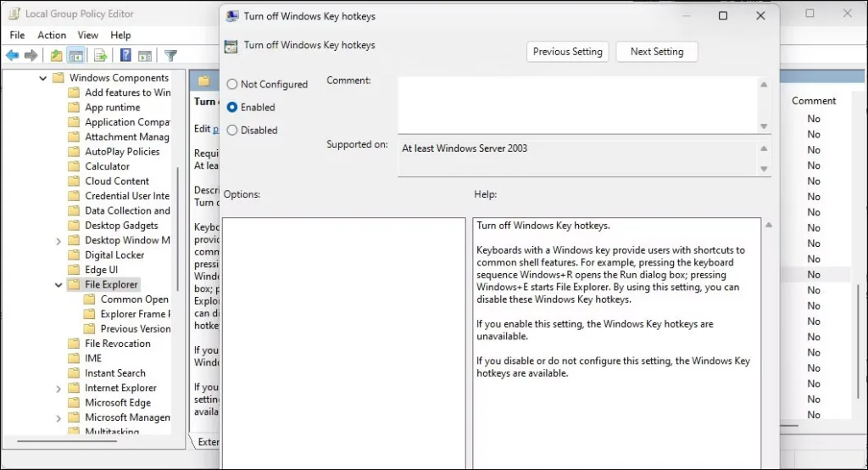Click the Digital Locker folder icon
This screenshot has width=868, height=470.
[x=74, y=255]
